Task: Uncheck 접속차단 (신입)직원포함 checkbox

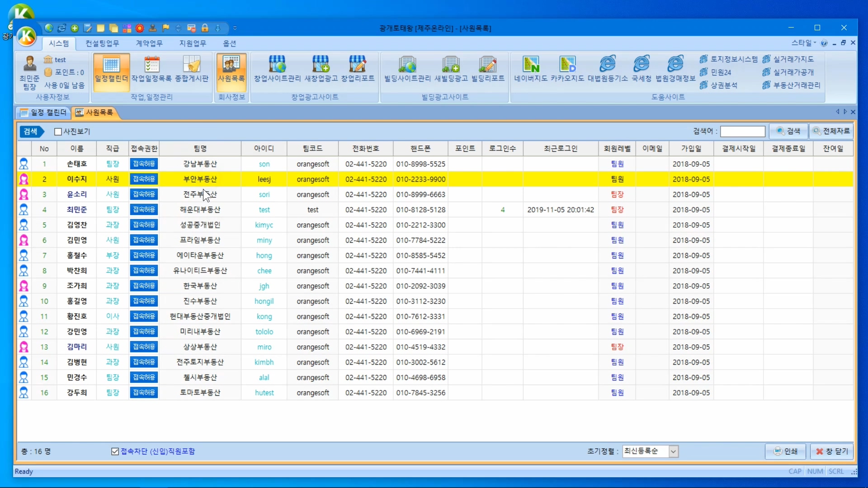Action: 115,451
